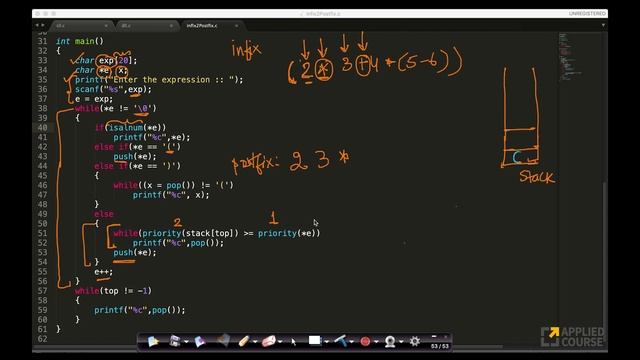Click 'pop()' on line 46
Screen dimensions: 640x360
pos(181,185)
